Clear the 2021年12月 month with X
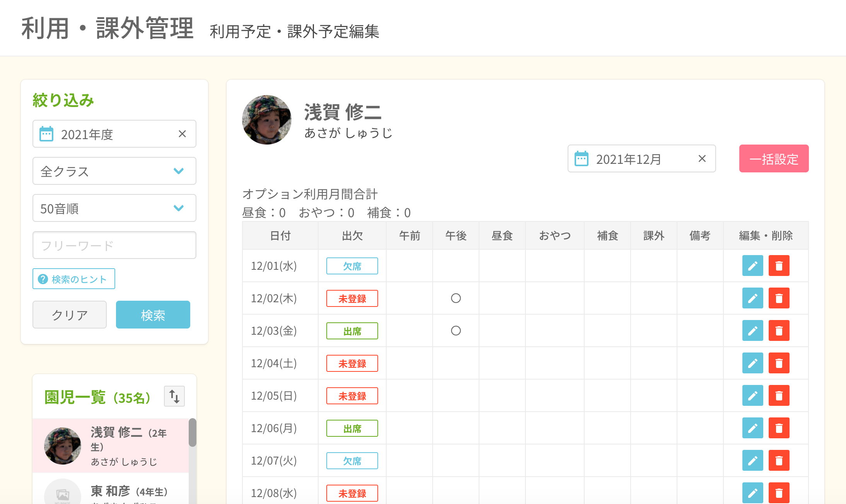 pos(702,158)
